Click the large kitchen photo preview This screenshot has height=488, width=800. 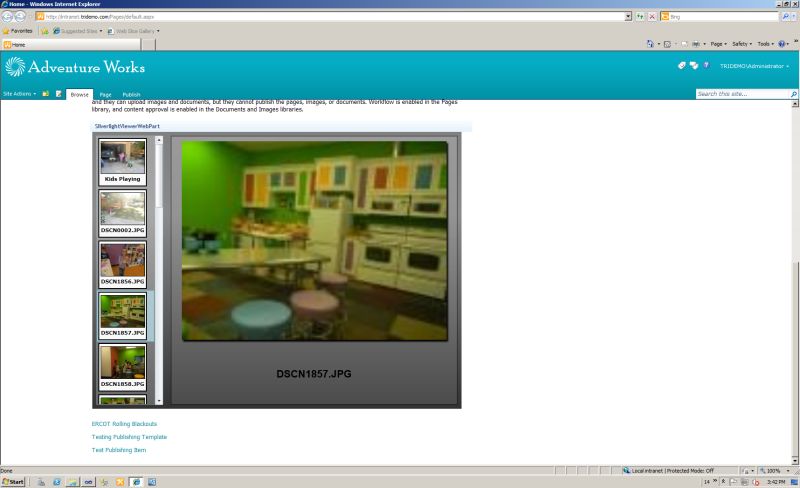click(x=315, y=241)
